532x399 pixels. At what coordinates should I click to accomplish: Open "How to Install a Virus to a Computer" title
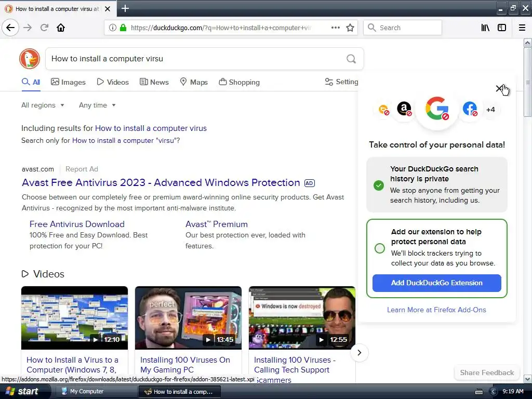(72, 365)
